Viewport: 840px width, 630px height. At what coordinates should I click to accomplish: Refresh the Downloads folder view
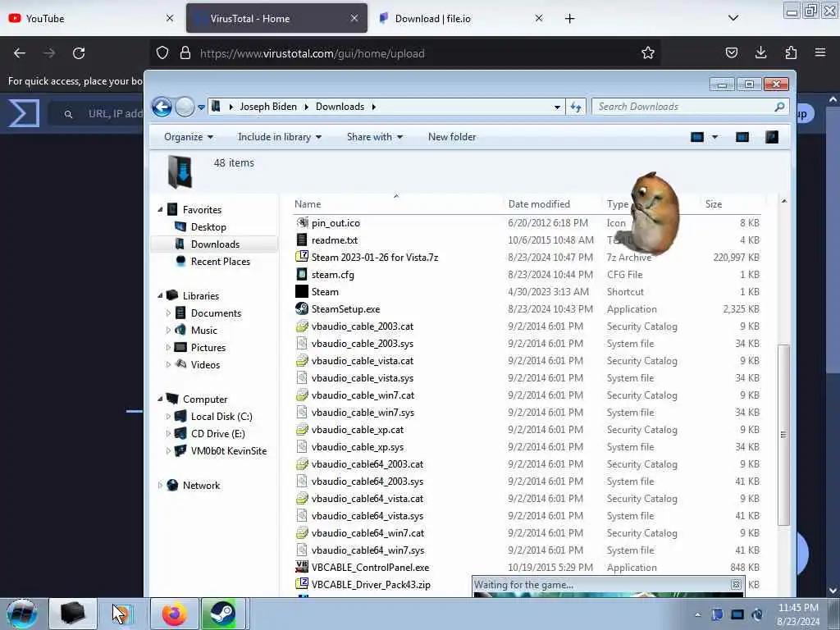[x=576, y=107]
